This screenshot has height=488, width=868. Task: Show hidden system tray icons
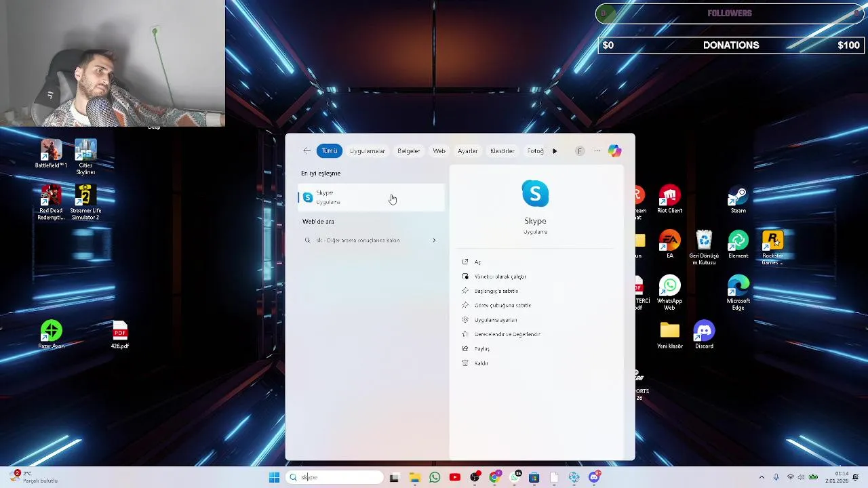click(762, 477)
